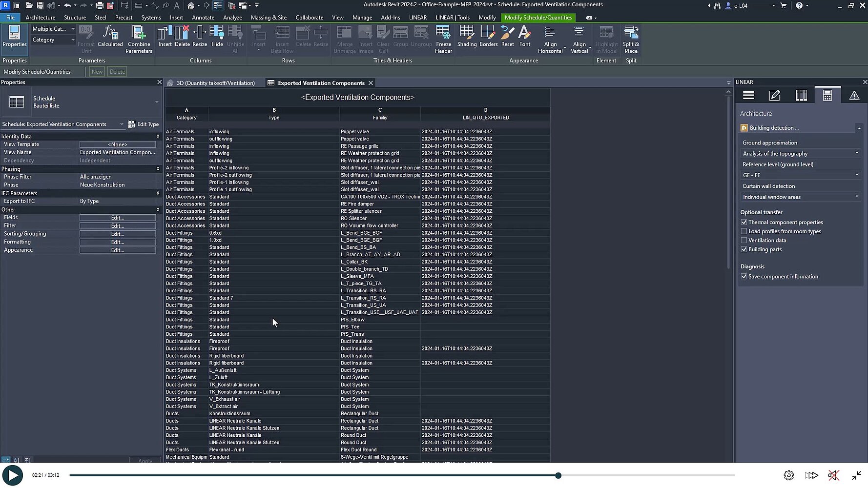Open the Curtain wall detection dropdown

(x=800, y=197)
